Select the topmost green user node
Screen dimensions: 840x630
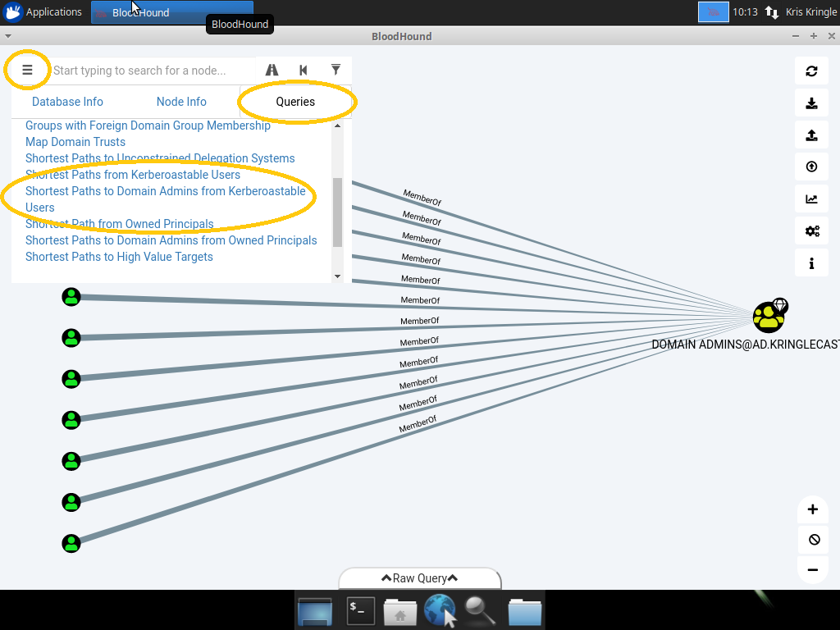(71, 297)
